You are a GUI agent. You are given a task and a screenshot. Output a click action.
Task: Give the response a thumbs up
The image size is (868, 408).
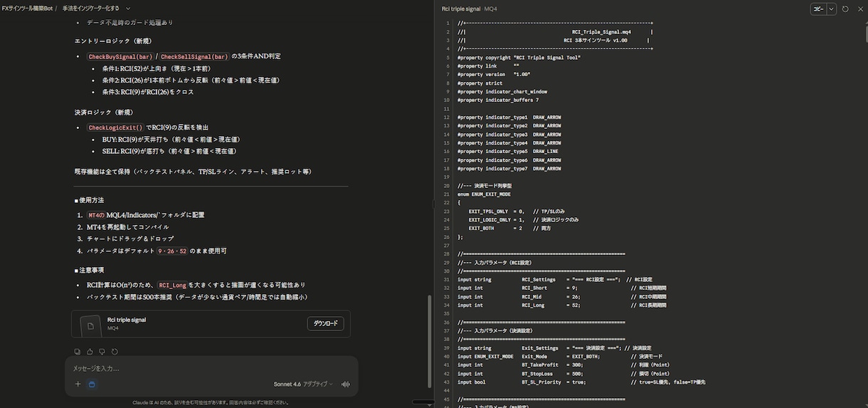[x=90, y=352]
